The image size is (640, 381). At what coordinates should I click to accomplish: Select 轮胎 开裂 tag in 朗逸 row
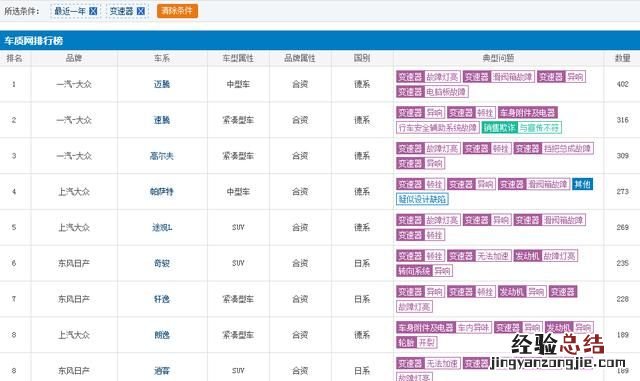[417, 343]
